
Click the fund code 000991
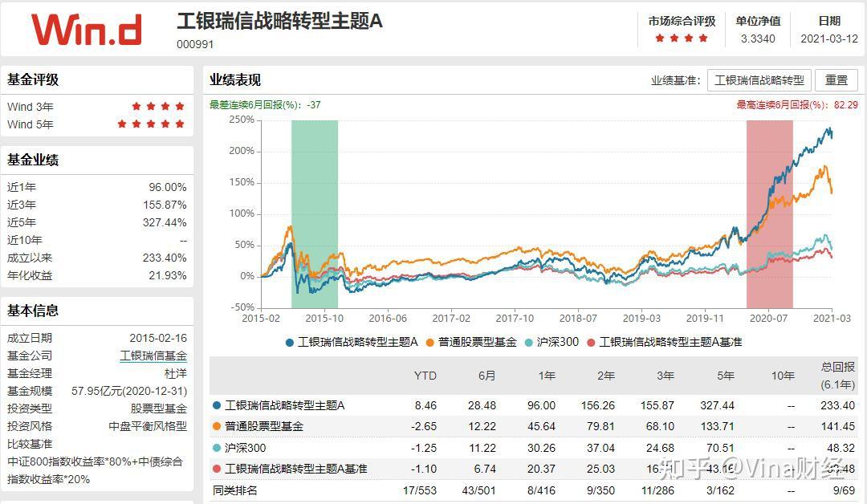(x=195, y=44)
